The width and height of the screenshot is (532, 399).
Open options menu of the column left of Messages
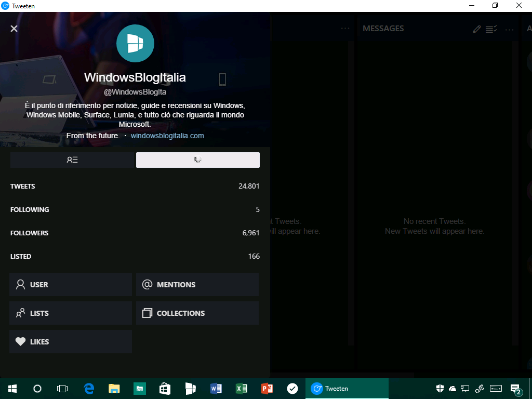point(345,29)
